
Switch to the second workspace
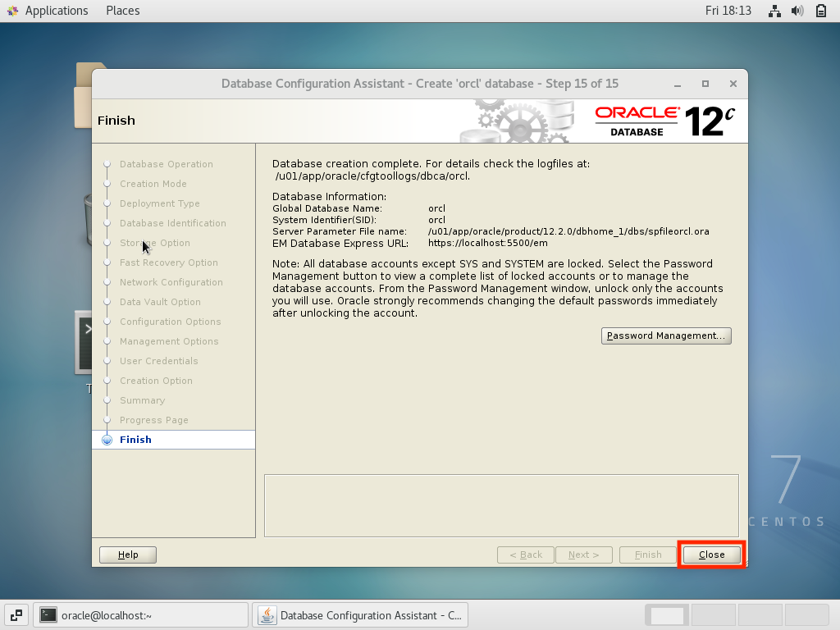point(714,615)
